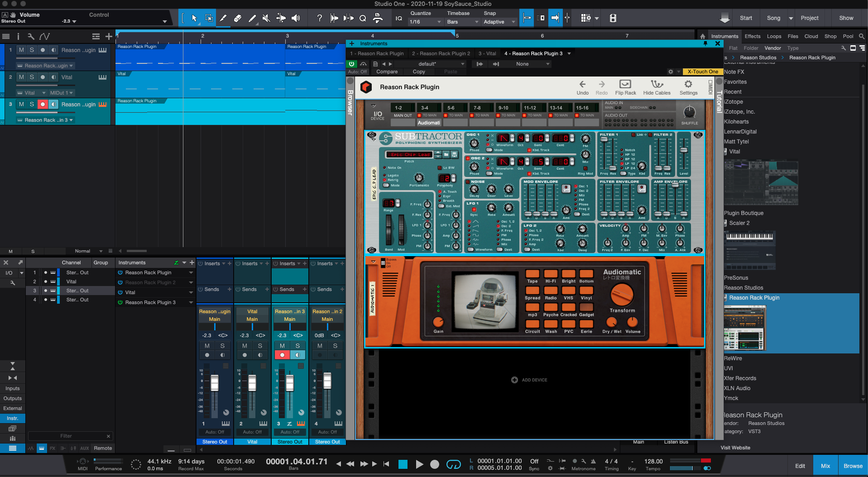
Task: Open Quantize 1/16 dropdown
Action: click(x=425, y=22)
